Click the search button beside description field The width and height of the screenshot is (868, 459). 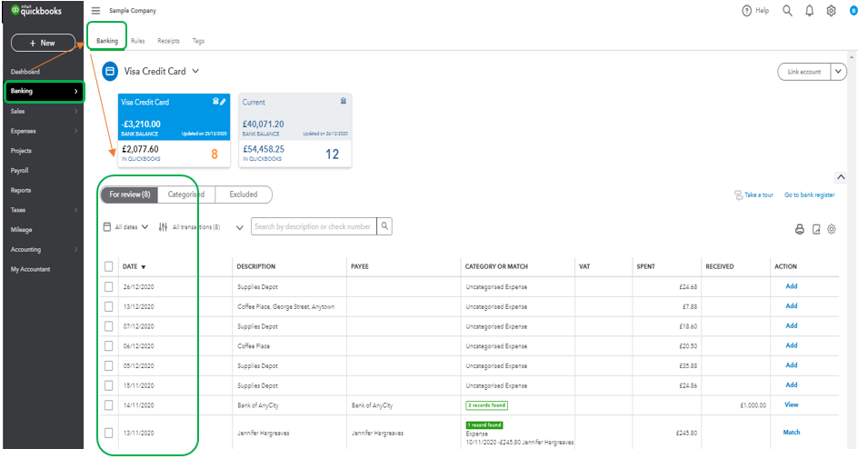tap(384, 226)
